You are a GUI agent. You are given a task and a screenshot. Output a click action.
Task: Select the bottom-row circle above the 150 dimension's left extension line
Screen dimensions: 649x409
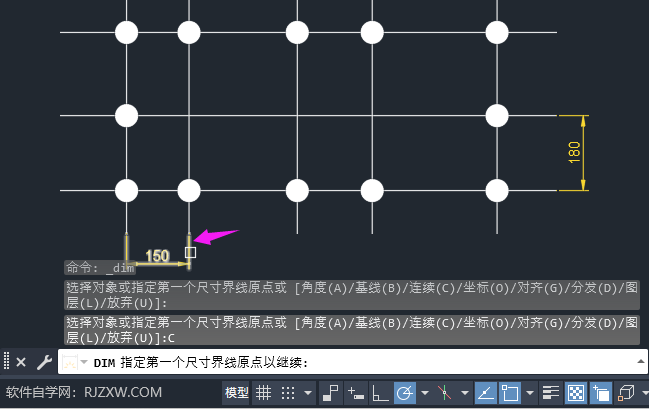point(126,190)
